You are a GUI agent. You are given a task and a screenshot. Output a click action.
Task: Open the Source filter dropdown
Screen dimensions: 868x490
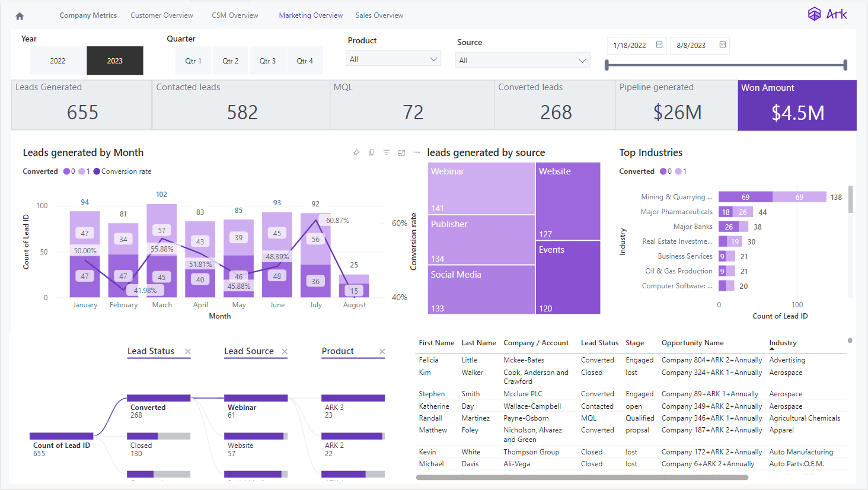pos(522,60)
